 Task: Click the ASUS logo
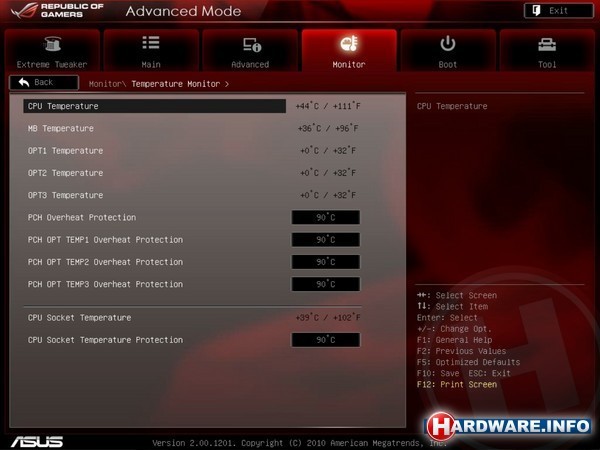pos(37,442)
